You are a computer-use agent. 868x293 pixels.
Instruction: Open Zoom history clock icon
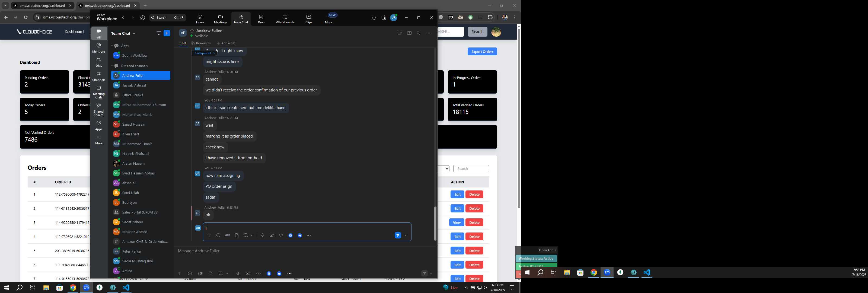pyautogui.click(x=142, y=18)
